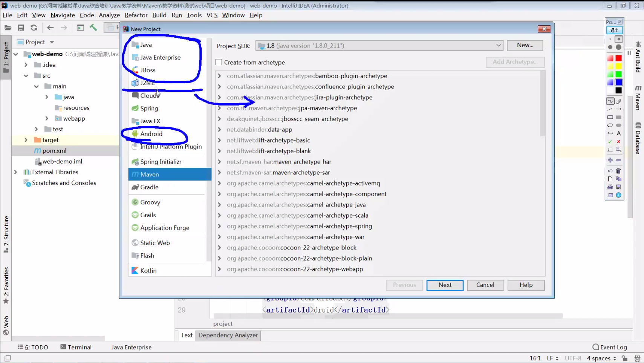The image size is (644, 363).
Task: Select the outlined ellipse tool
Action: point(610,125)
